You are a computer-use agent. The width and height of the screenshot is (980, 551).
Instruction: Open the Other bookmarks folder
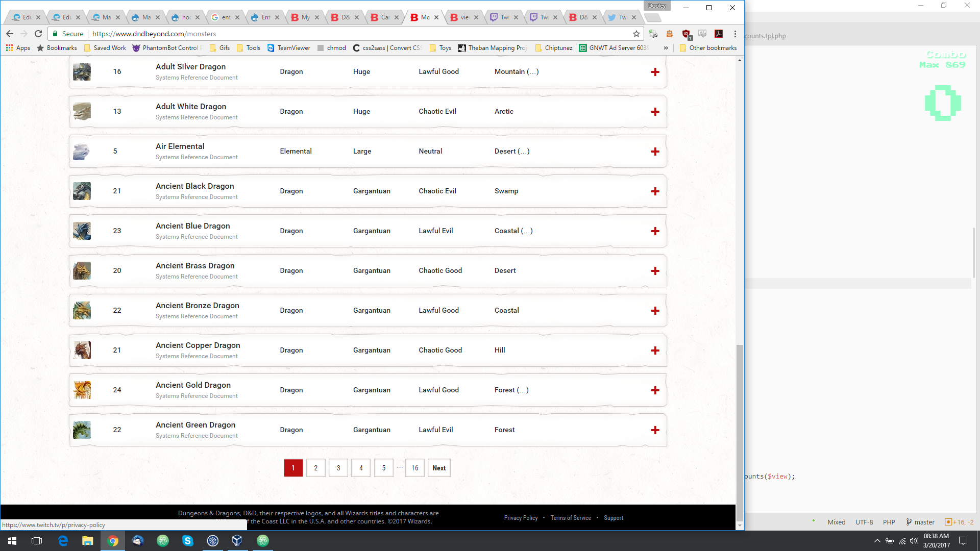[708, 48]
